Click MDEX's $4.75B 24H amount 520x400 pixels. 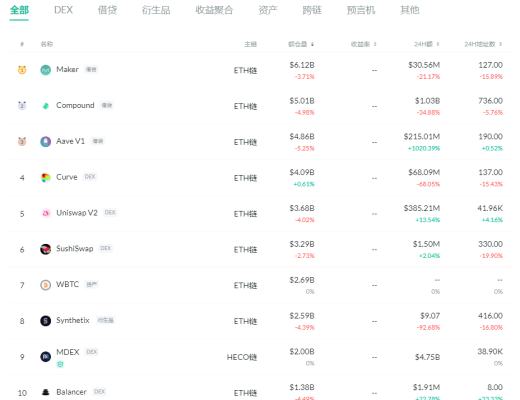427,357
